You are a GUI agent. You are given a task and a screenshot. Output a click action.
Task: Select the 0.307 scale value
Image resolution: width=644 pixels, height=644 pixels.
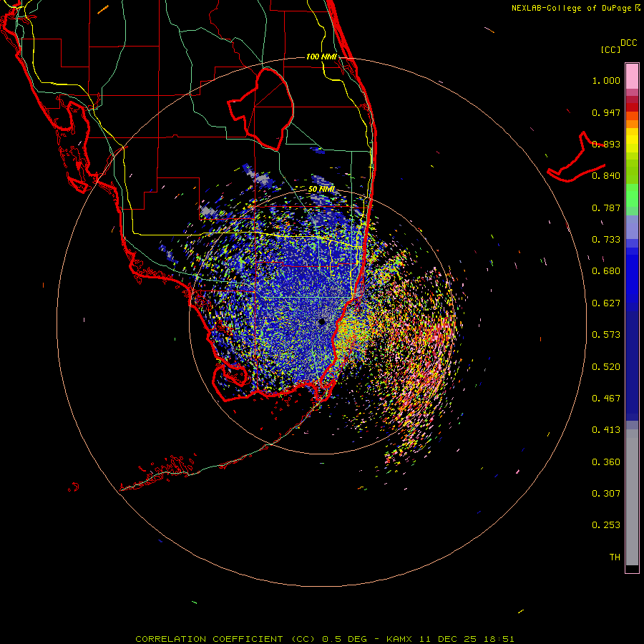[x=606, y=494]
